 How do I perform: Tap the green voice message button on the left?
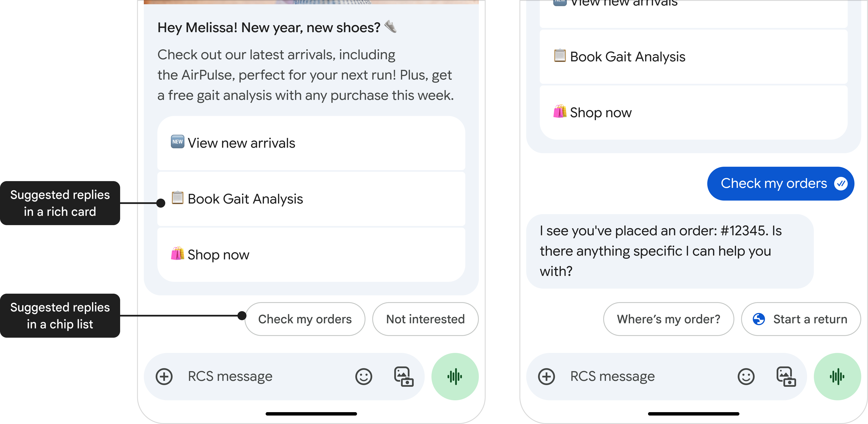[x=455, y=376]
